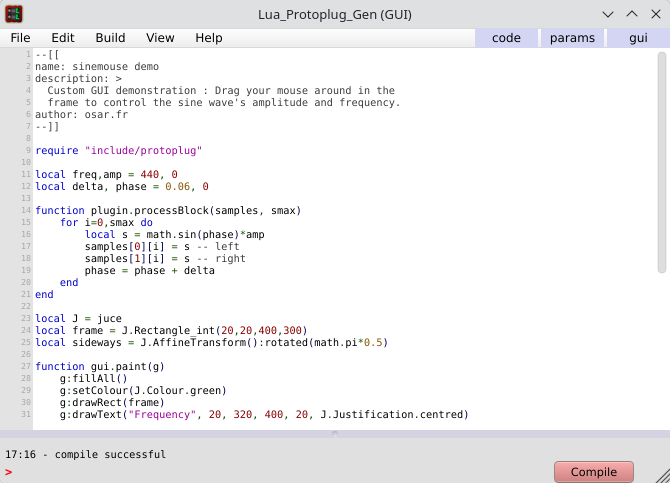Open the Build menu

click(x=110, y=38)
